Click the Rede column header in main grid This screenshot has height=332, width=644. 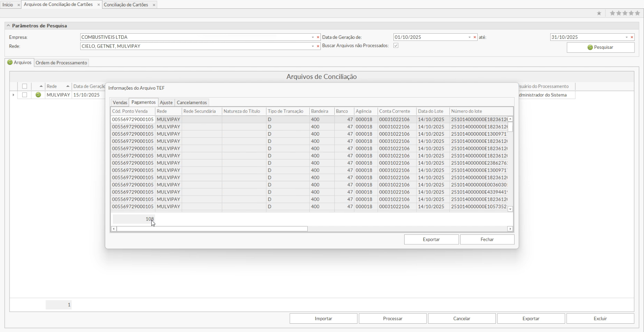pos(58,86)
